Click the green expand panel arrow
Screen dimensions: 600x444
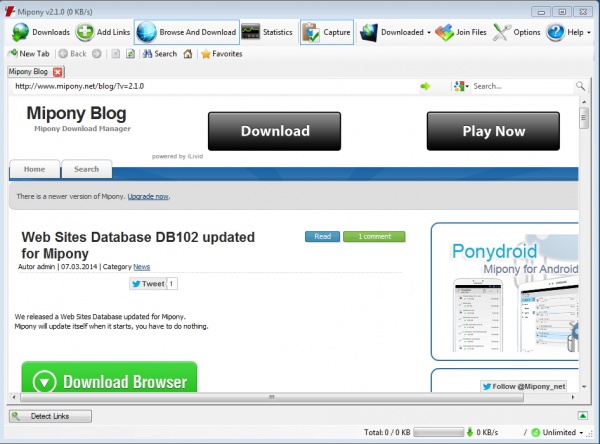tap(582, 416)
